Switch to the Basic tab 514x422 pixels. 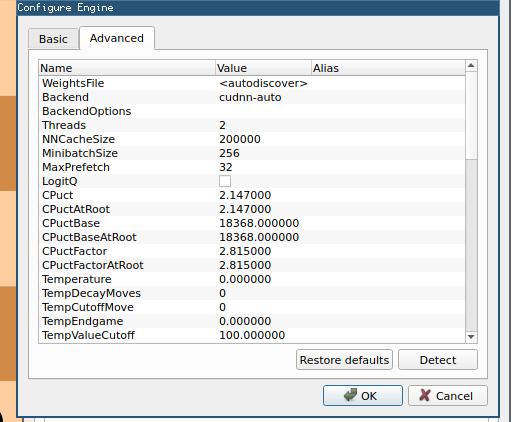click(53, 39)
